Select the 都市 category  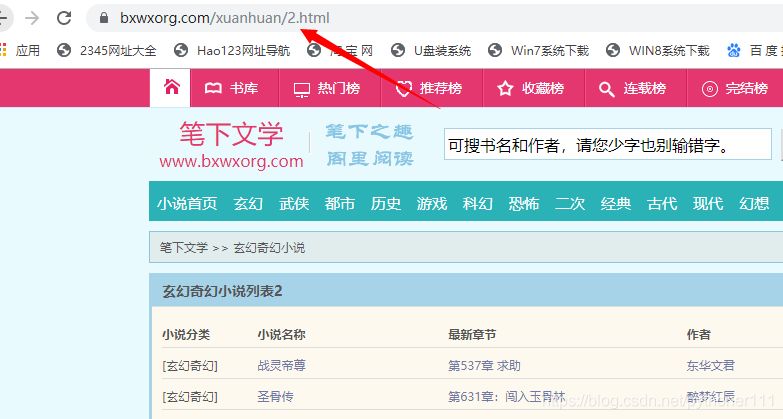(x=340, y=204)
